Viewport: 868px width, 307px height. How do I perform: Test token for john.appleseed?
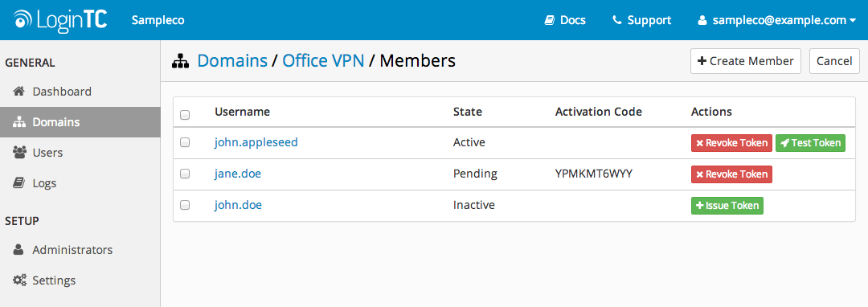point(810,143)
